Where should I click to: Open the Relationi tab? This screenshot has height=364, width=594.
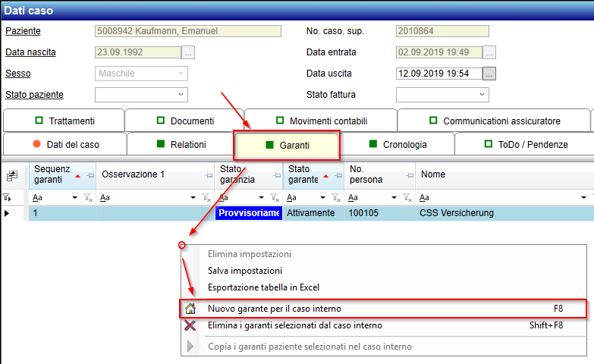coord(181,144)
